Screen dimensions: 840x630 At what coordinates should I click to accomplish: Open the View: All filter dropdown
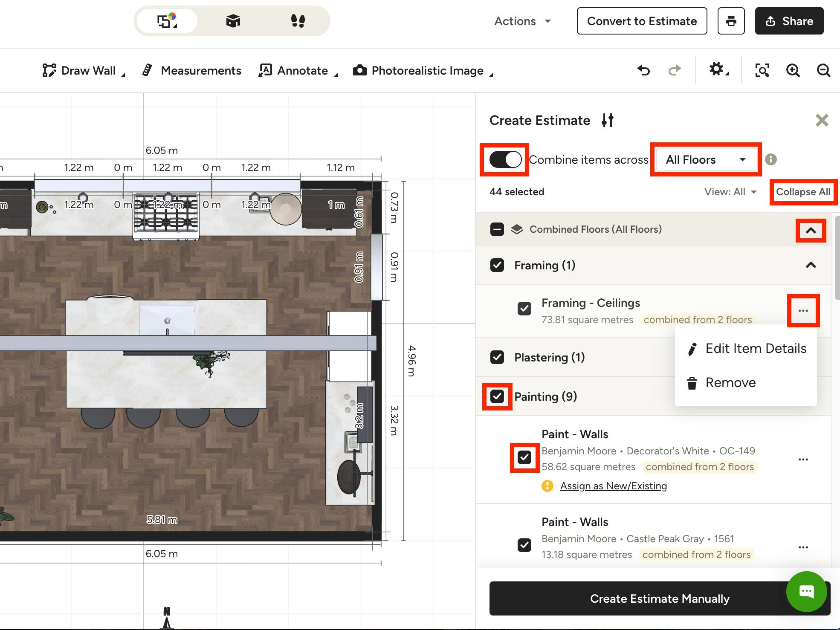click(x=730, y=192)
